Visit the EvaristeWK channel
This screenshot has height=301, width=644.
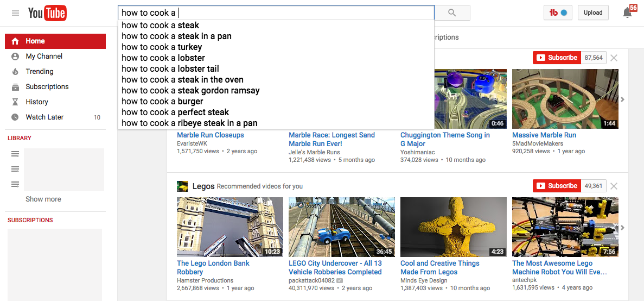click(192, 143)
